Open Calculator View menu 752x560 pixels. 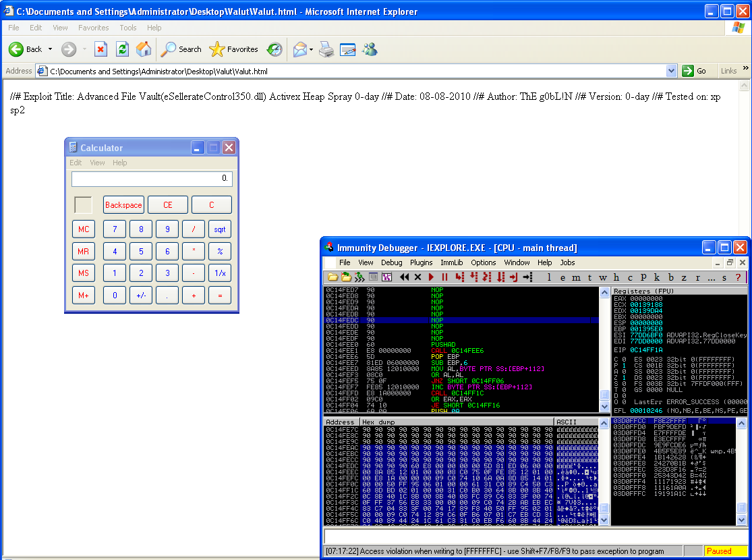[x=97, y=163]
